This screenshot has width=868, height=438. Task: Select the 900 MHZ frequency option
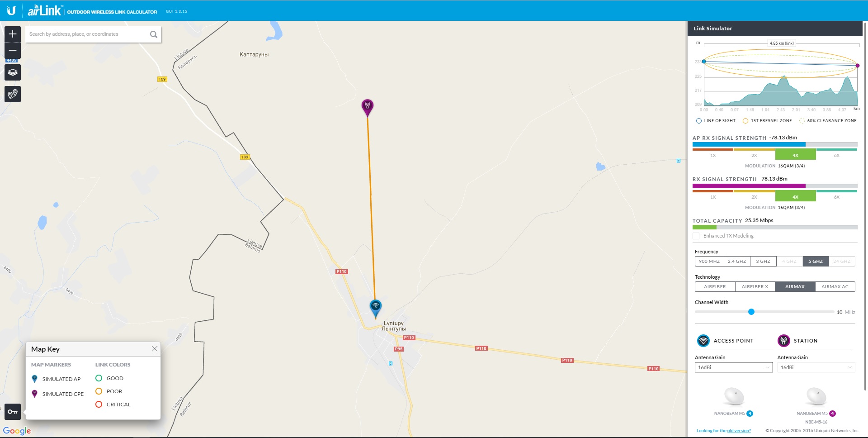coord(709,262)
